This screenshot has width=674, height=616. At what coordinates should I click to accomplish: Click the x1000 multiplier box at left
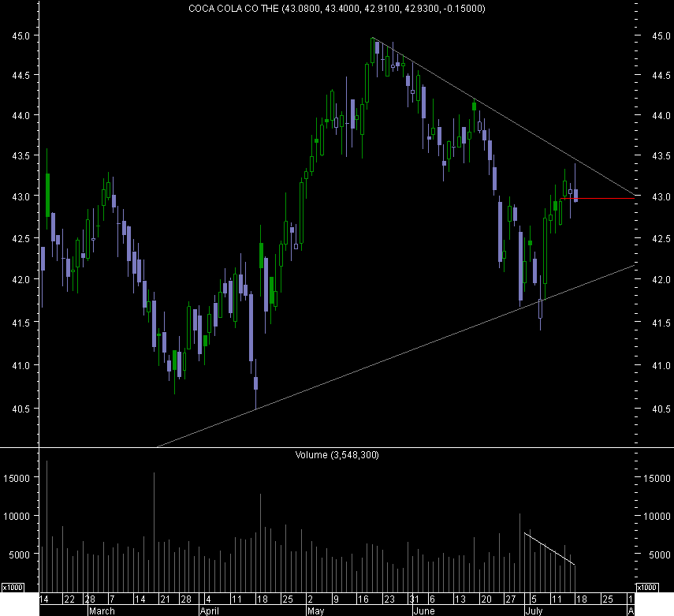click(x=13, y=588)
